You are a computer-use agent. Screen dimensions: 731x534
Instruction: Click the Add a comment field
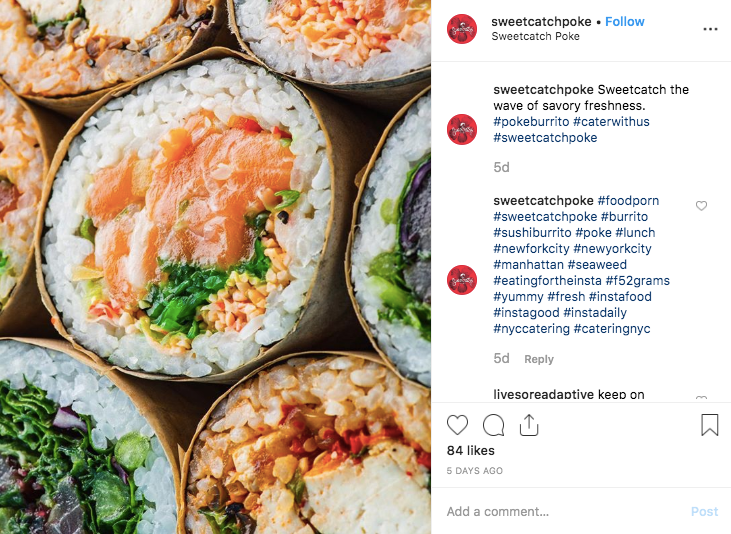[564, 512]
